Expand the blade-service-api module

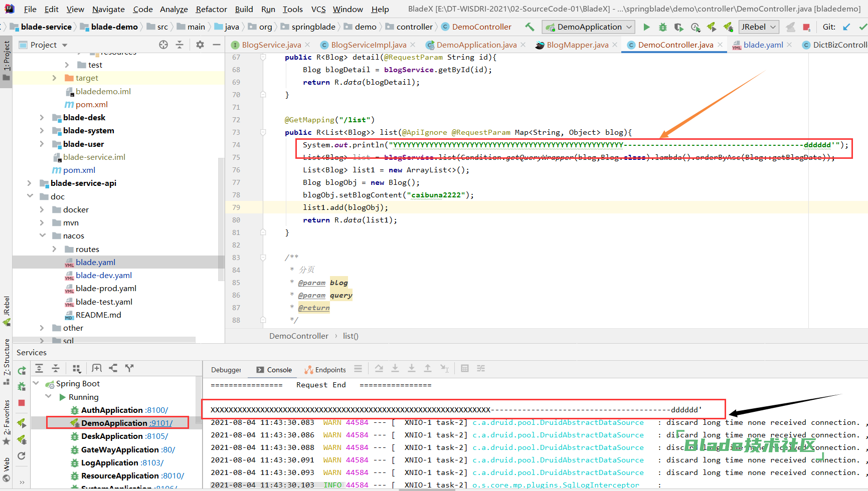(x=30, y=183)
